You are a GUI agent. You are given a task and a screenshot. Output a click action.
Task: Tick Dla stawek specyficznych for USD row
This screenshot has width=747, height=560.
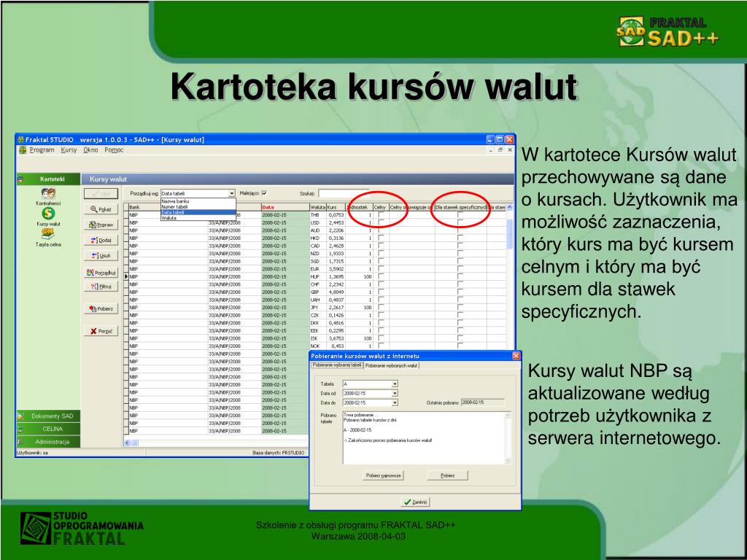pyautogui.click(x=460, y=223)
